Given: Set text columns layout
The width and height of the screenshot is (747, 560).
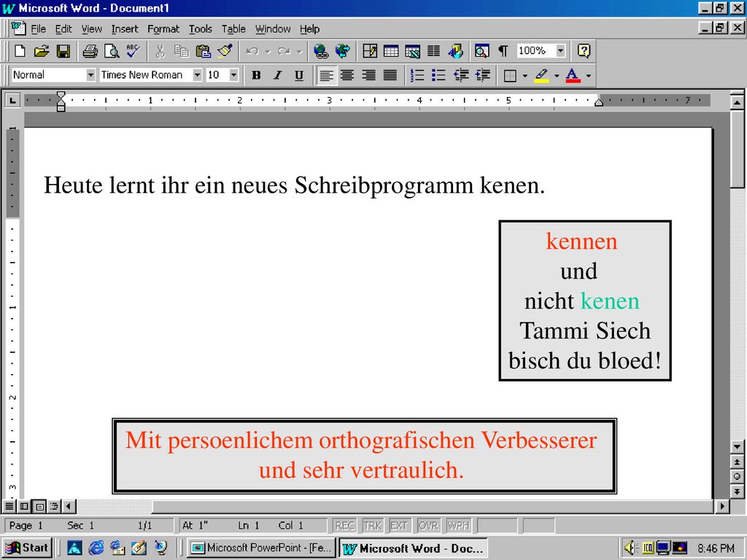Looking at the screenshot, I should [433, 50].
